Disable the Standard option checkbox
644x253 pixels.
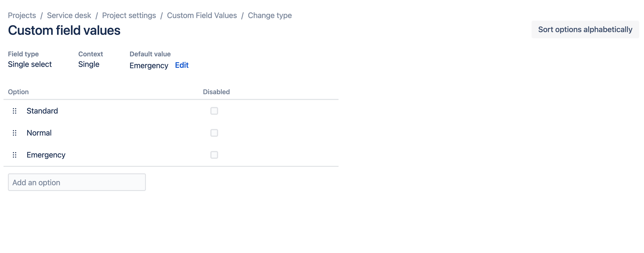click(214, 111)
